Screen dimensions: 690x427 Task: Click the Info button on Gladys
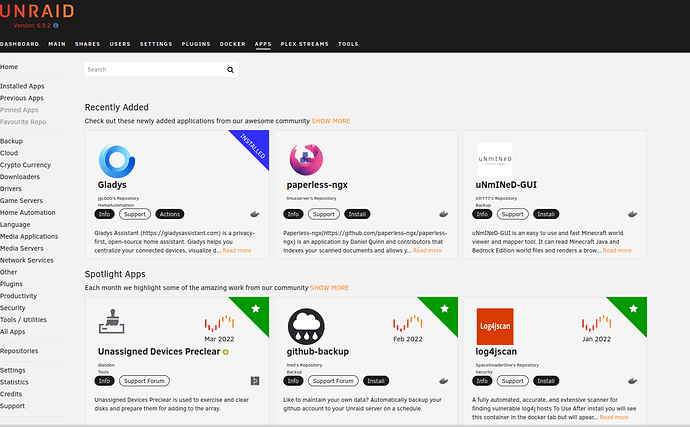pos(104,214)
